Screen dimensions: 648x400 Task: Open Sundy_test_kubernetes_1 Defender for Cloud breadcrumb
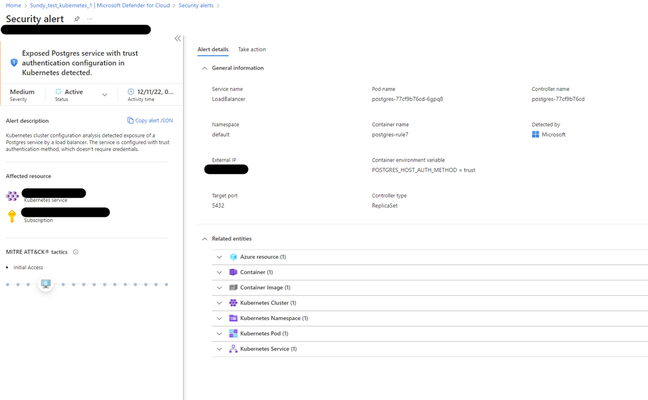click(x=100, y=5)
